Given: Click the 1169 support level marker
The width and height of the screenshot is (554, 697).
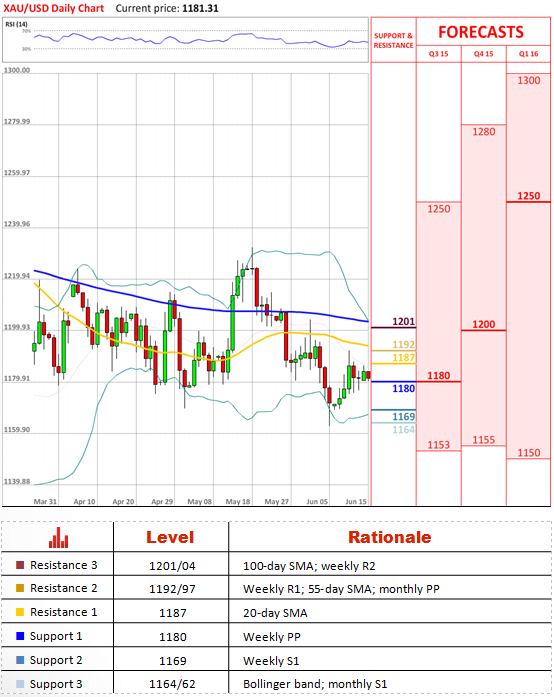Looking at the screenshot, I should (403, 417).
